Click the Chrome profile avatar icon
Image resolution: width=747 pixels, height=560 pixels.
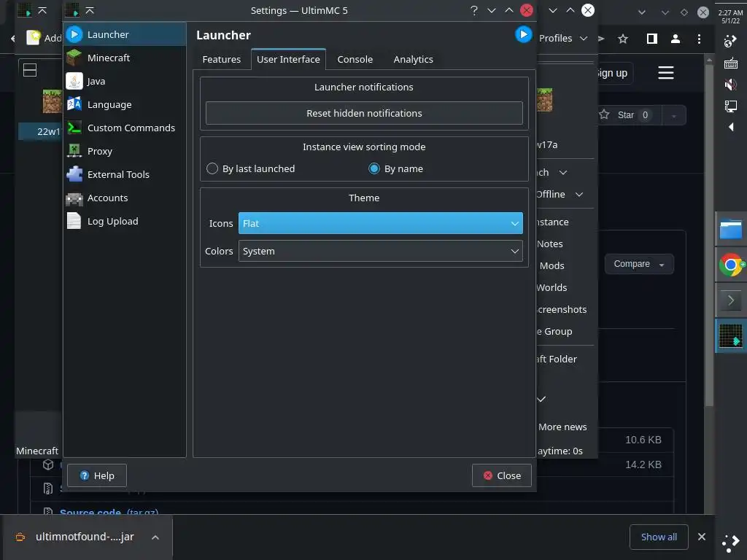[675, 39]
